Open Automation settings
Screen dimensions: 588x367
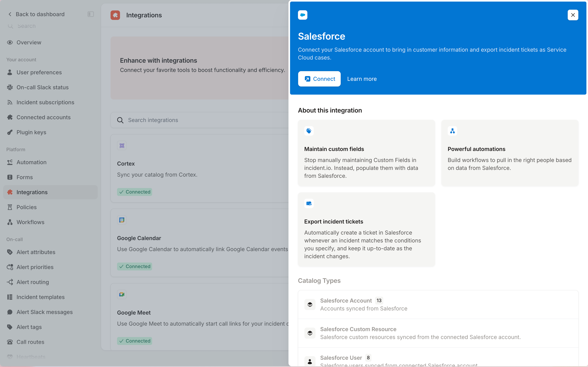click(50, 162)
